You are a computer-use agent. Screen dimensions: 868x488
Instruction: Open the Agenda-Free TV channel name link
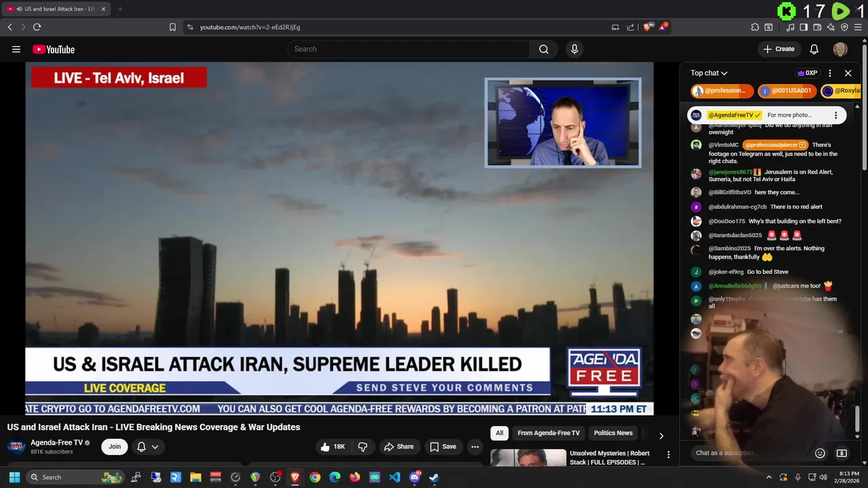56,443
